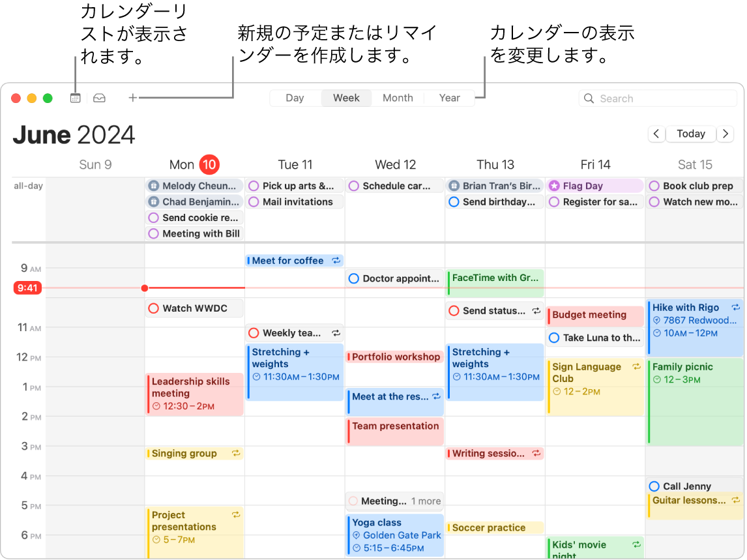Click repeat icon on Singing group

(236, 453)
